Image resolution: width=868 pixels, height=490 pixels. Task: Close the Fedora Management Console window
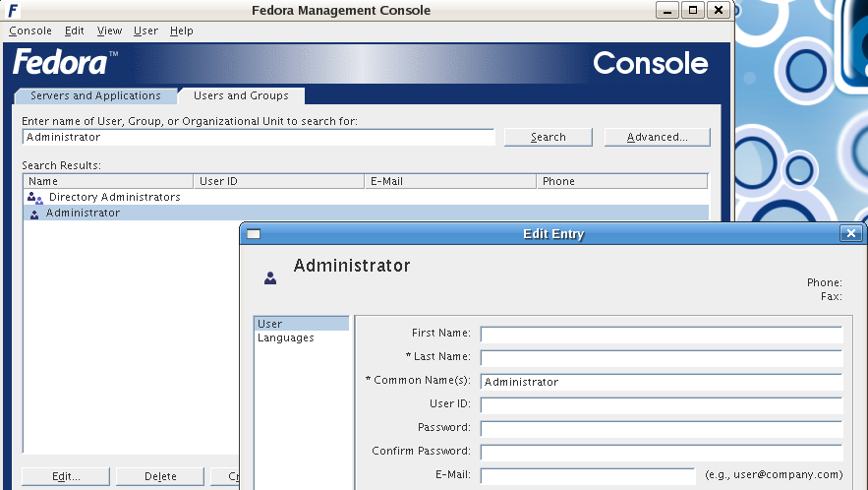pyautogui.click(x=718, y=10)
